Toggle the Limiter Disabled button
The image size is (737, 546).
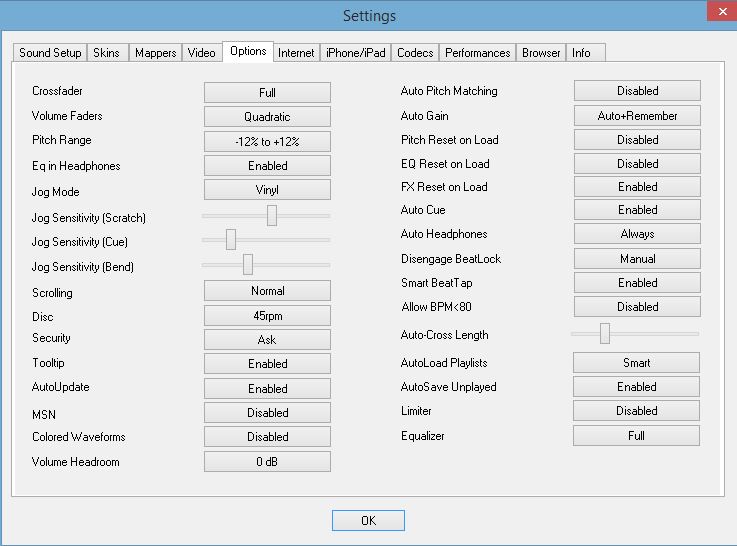(x=637, y=411)
